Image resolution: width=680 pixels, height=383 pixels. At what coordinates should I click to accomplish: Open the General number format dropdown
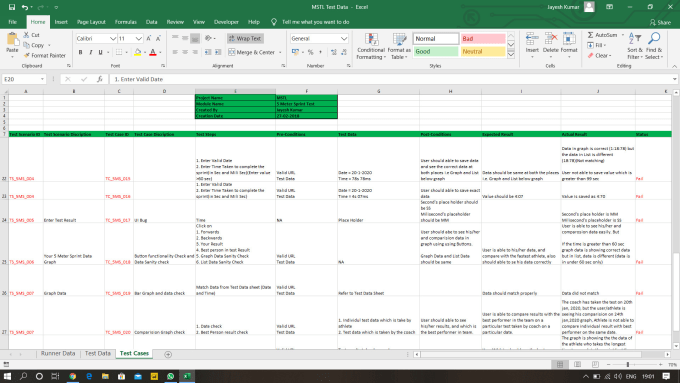[344, 39]
